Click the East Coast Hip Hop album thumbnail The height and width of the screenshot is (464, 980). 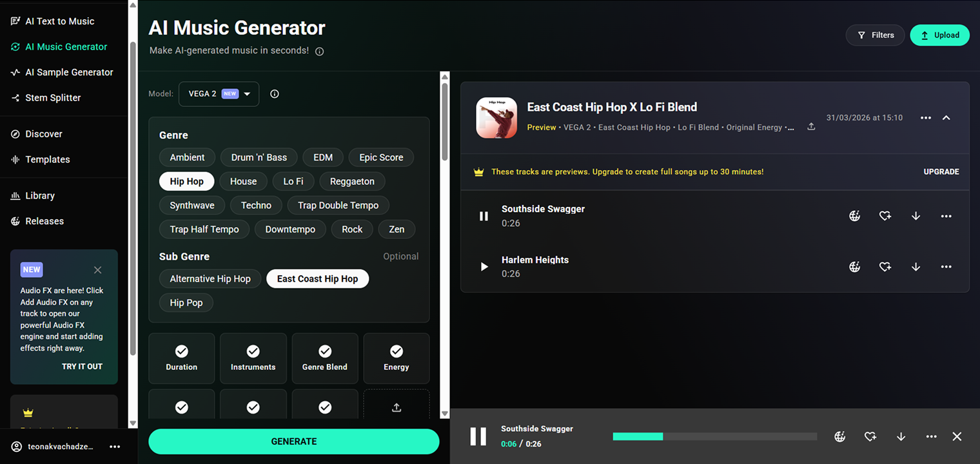pos(496,118)
